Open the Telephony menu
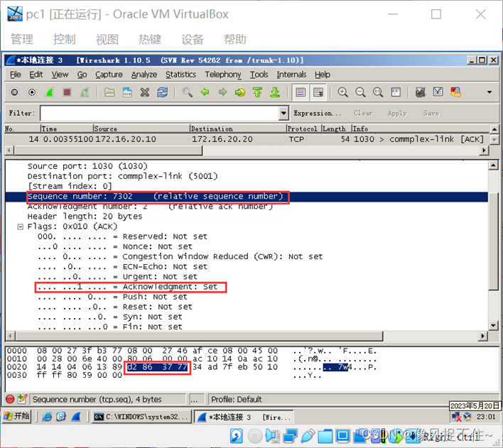Image resolution: width=503 pixels, height=448 pixels. (x=223, y=75)
